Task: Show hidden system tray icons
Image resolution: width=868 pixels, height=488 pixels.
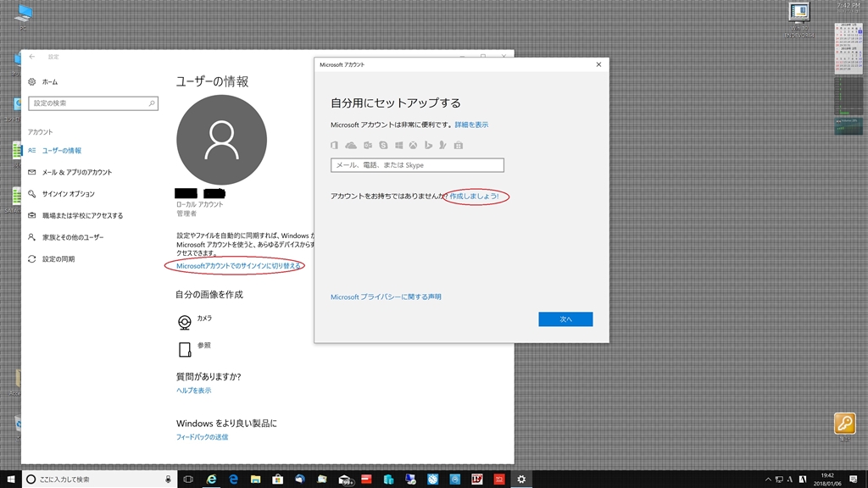Action: [768, 480]
